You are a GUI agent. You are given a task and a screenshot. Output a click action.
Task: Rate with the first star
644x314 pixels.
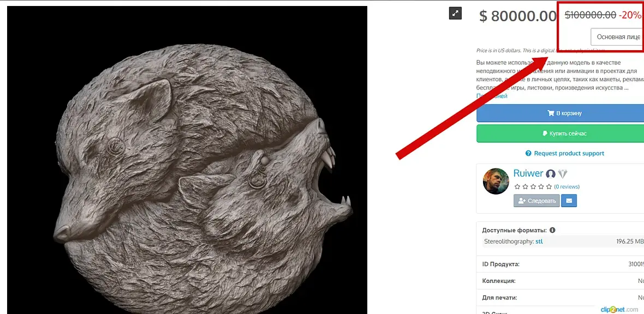[x=517, y=187]
